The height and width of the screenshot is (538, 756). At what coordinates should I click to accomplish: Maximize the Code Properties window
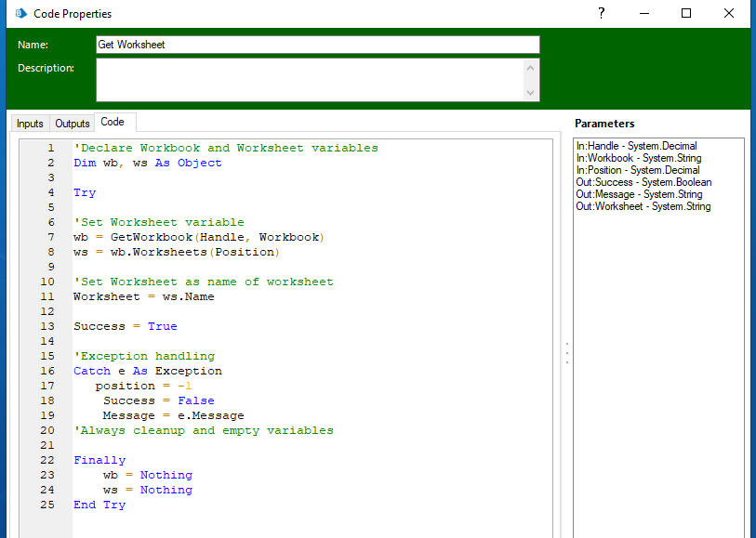point(686,13)
